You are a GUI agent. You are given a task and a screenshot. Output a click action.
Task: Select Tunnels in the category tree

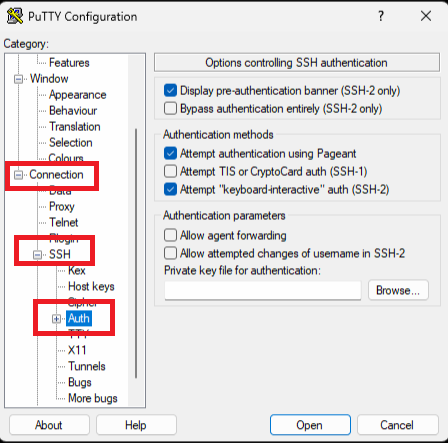[x=87, y=366]
